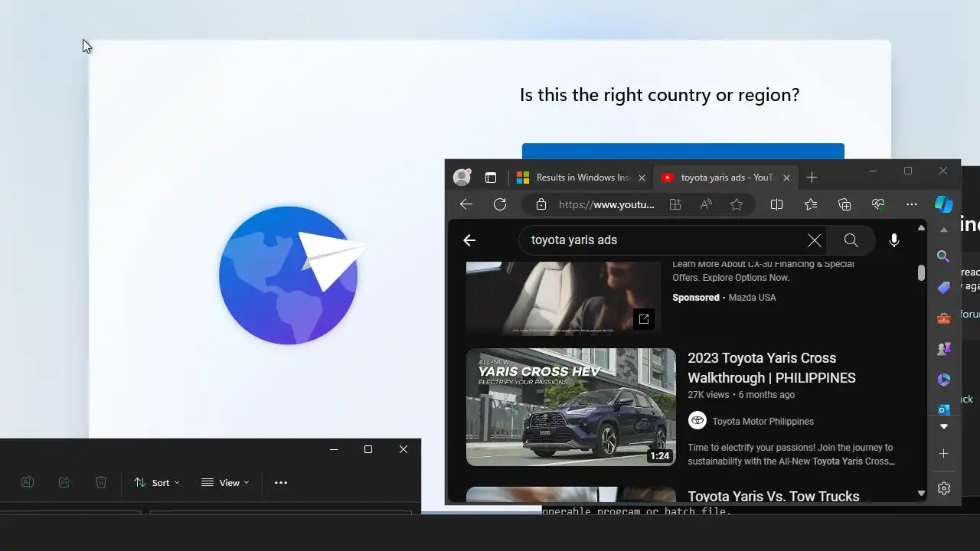Go back with Edge's back arrow
Screen dimensions: 980x551
coord(465,204)
